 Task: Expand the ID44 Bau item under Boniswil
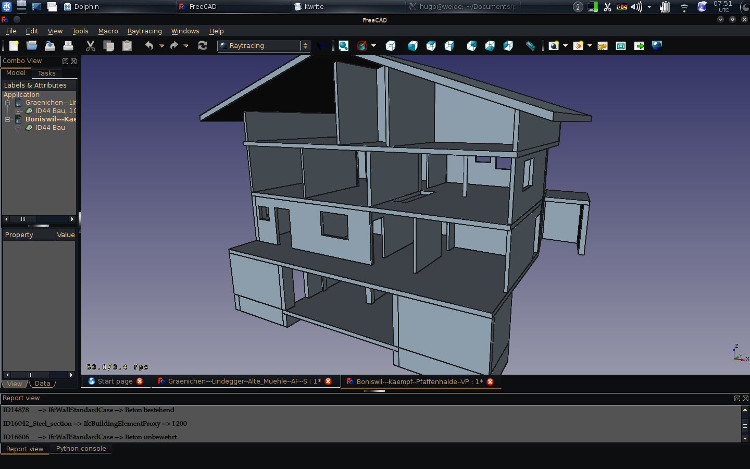[x=18, y=128]
